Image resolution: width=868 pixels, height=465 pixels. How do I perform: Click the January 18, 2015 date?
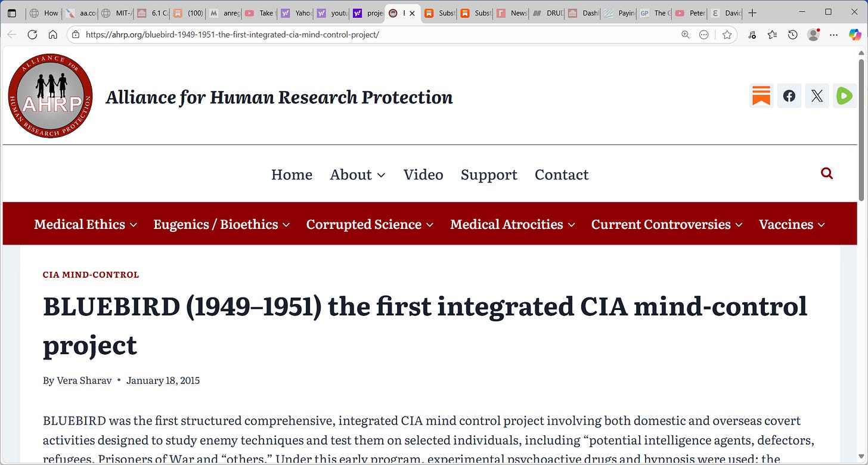coord(163,380)
